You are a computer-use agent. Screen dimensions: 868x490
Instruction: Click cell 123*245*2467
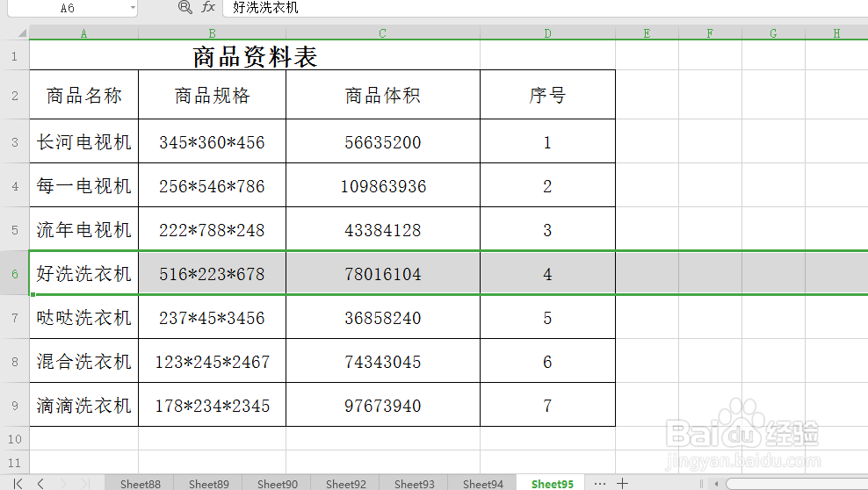pyautogui.click(x=212, y=361)
